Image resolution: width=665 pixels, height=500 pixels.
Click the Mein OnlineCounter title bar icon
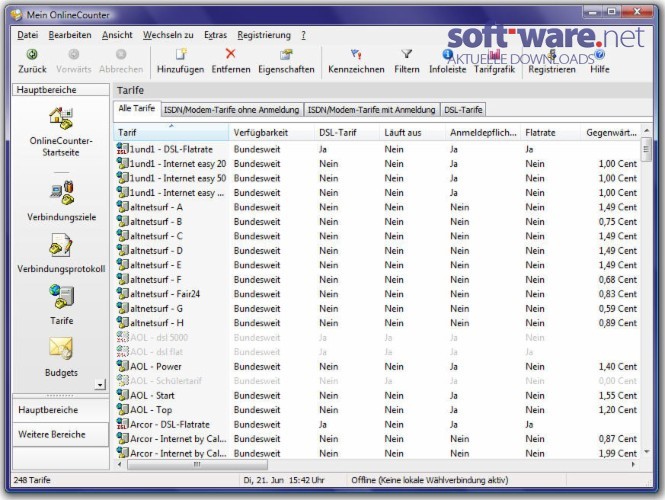(16, 15)
